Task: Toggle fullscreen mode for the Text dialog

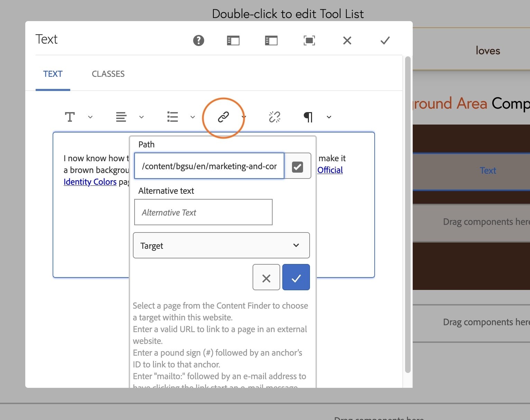Action: coord(309,40)
